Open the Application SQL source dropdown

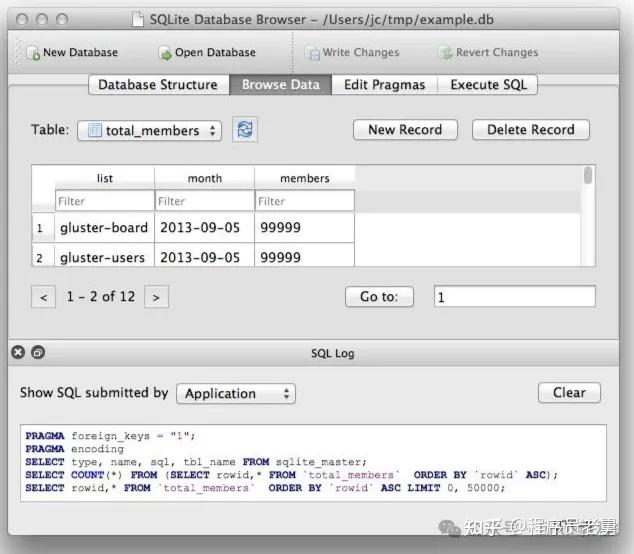point(236,393)
